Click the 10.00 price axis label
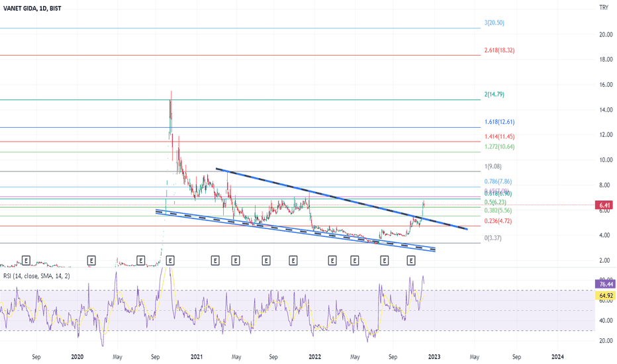 606,159
